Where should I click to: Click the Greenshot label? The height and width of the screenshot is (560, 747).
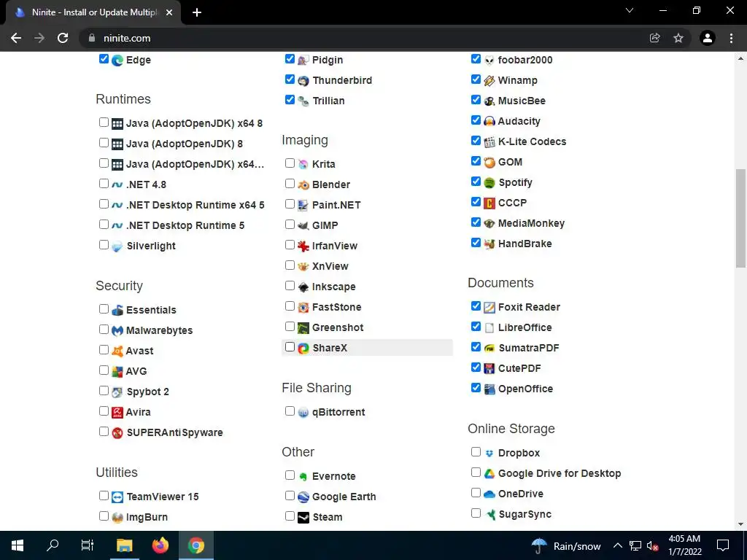point(338,327)
